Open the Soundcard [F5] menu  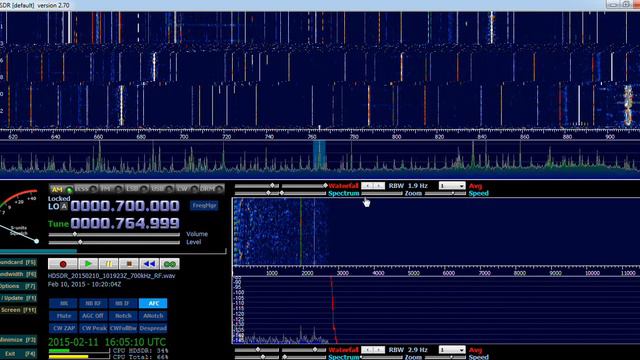click(x=18, y=262)
